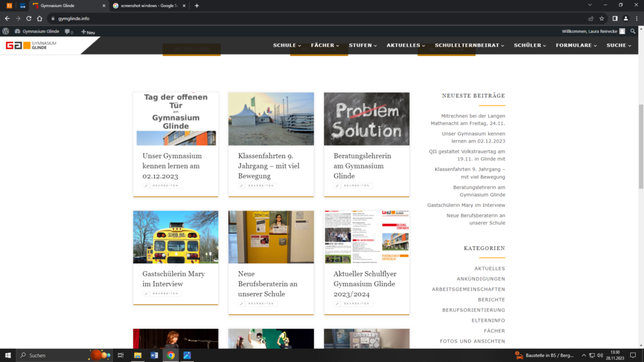This screenshot has width=644, height=362.
Task: Reload the page with the browser refresh icon
Action: [28, 18]
